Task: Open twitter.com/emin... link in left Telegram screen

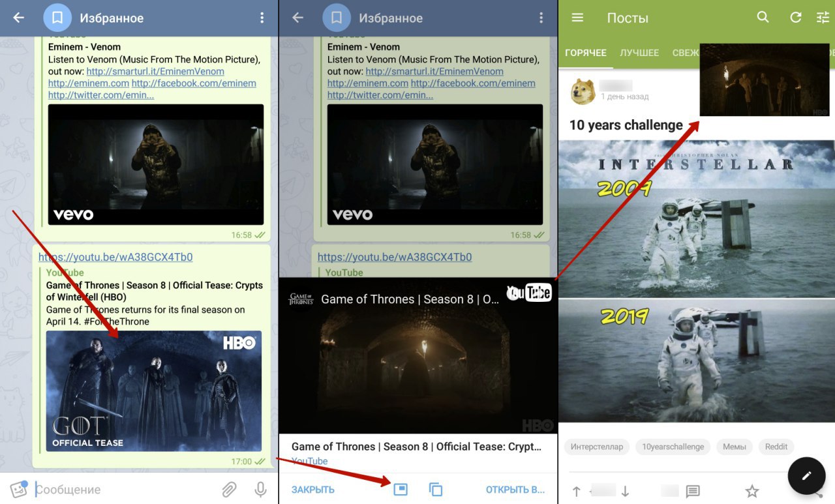Action: pyautogui.click(x=101, y=95)
